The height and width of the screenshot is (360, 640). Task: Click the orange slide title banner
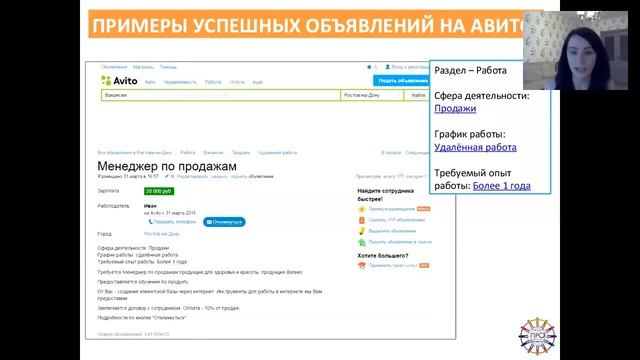(316, 25)
